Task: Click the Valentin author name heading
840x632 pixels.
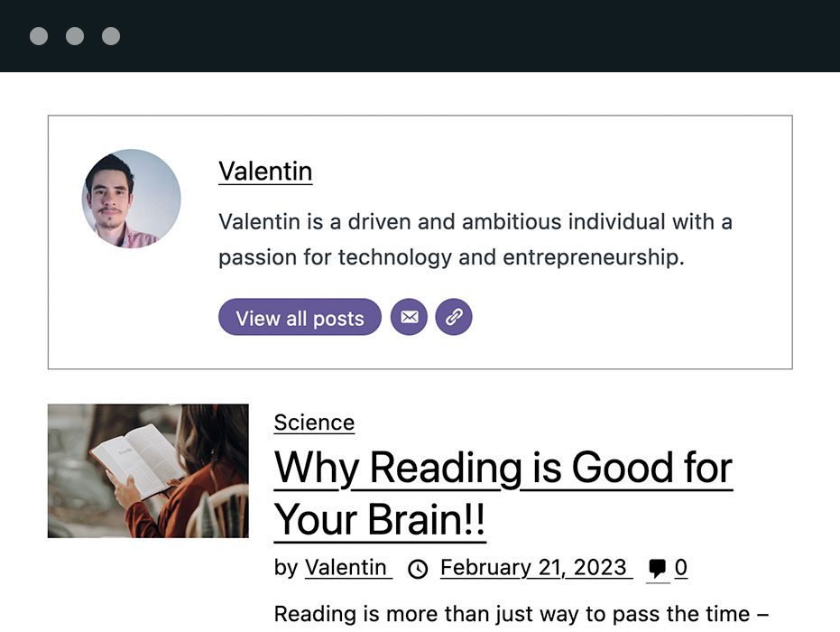Action: [x=265, y=172]
